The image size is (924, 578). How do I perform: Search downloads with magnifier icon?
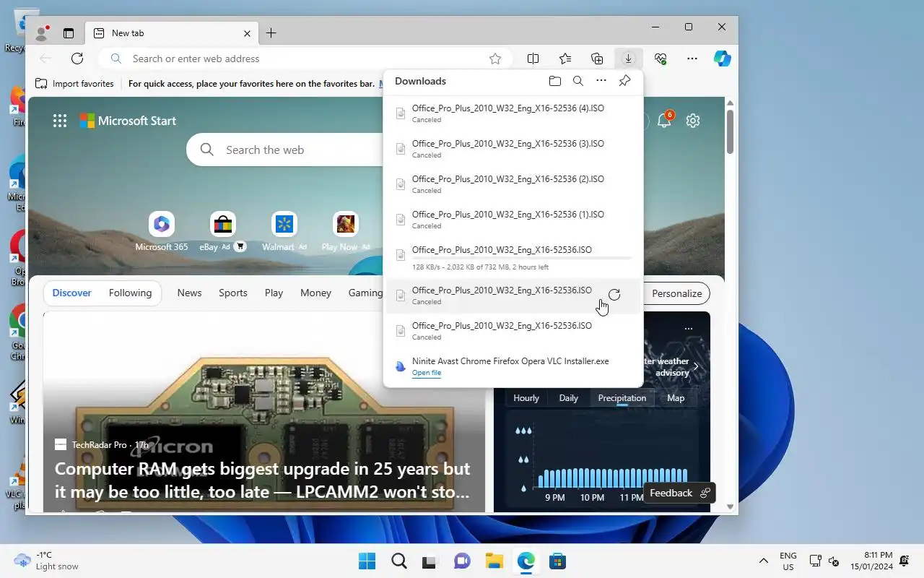tap(578, 81)
